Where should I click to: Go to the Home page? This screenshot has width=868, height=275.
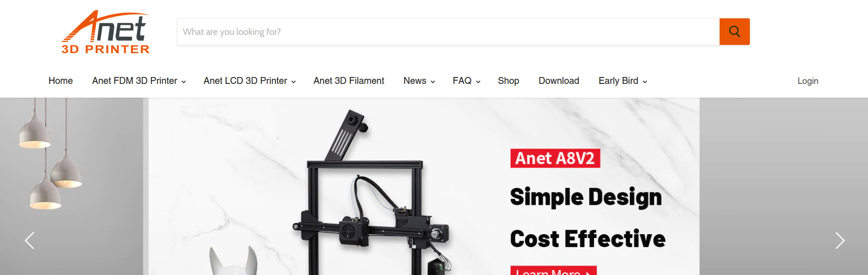(60, 81)
